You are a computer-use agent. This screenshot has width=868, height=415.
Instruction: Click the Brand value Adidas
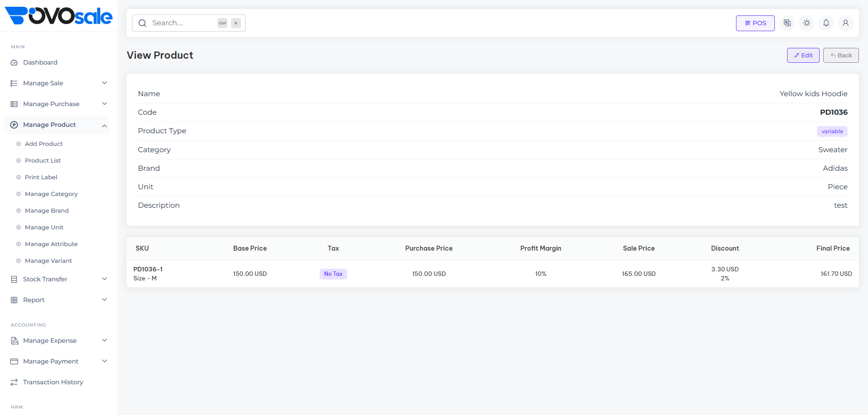point(835,168)
